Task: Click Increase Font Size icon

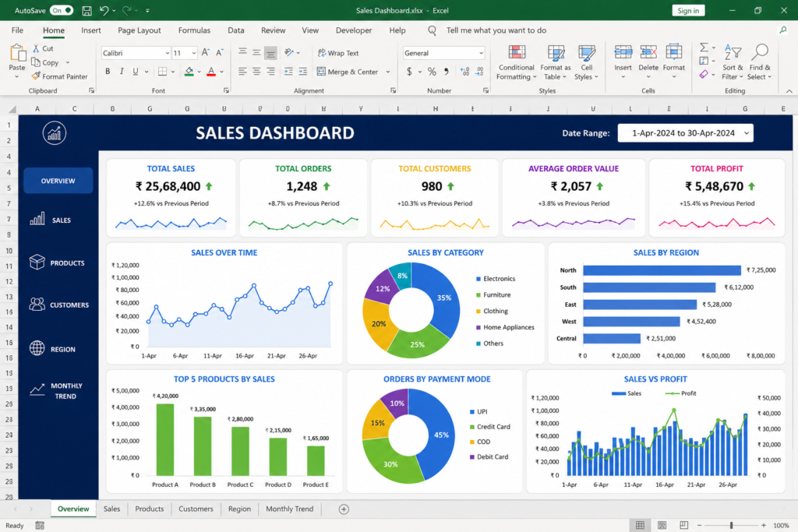Action: coord(206,52)
